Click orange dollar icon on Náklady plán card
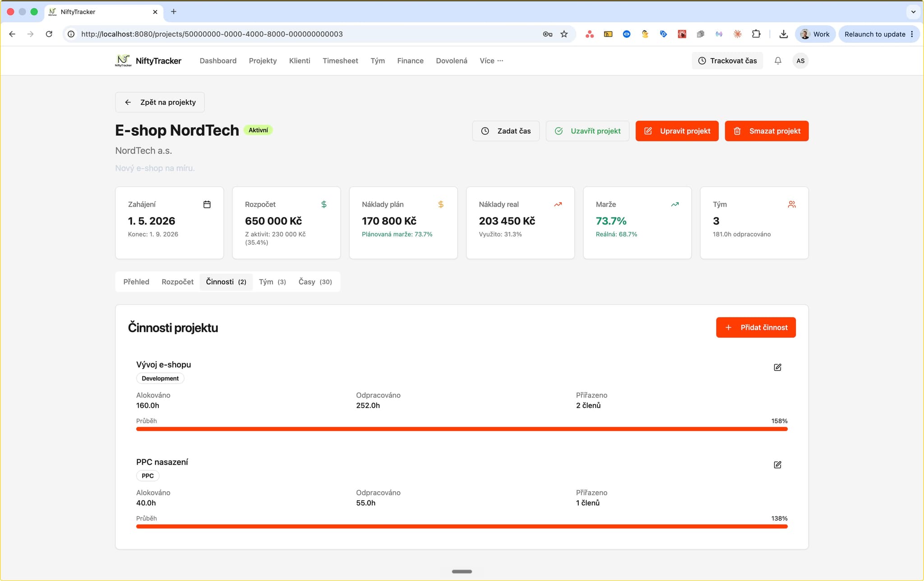Image resolution: width=924 pixels, height=581 pixels. click(441, 204)
